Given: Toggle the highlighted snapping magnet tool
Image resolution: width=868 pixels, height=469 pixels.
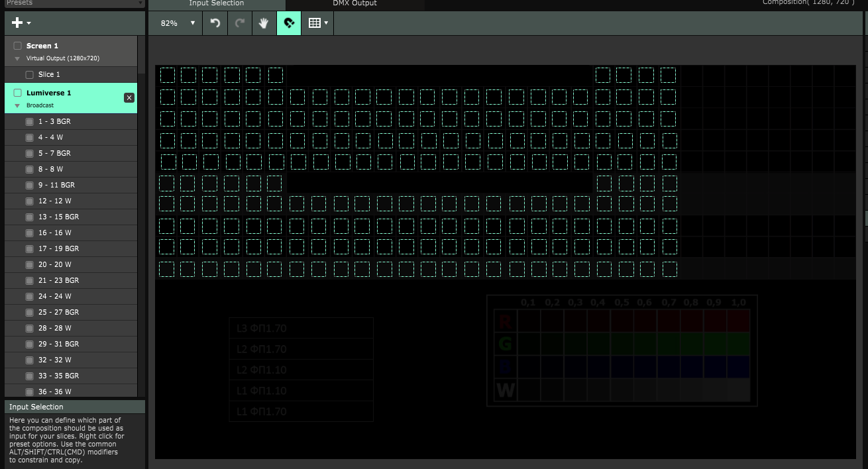Looking at the screenshot, I should (288, 23).
